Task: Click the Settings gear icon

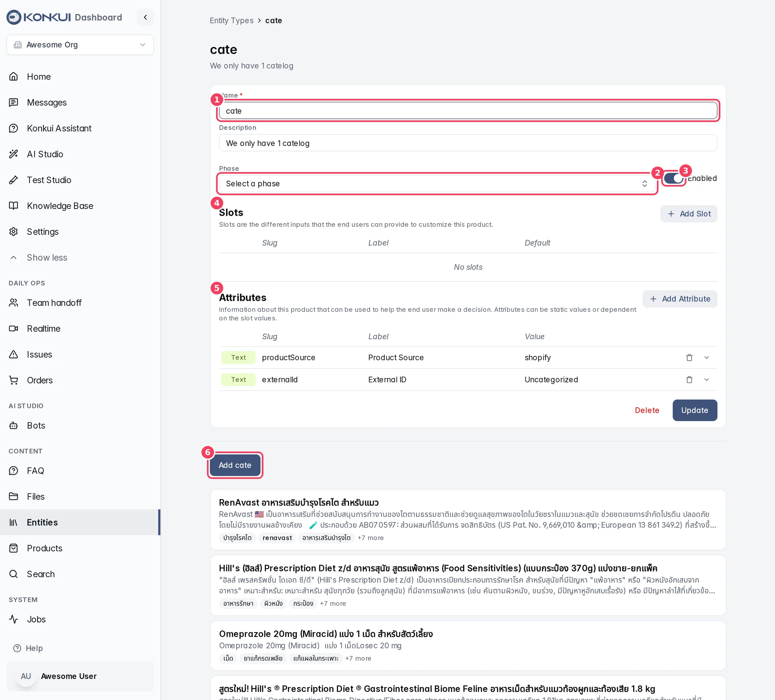Action: coord(14,232)
